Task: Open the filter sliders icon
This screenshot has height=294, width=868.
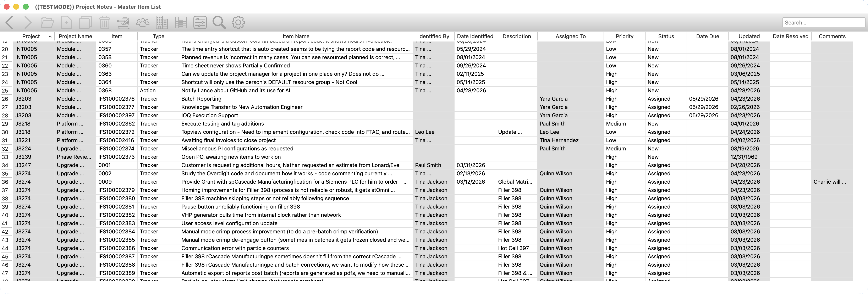Action: click(x=200, y=23)
